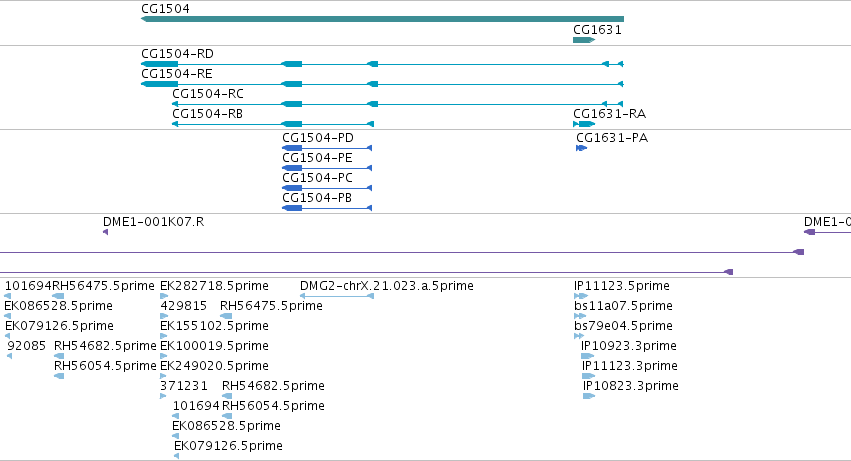Viewport: 851px width, 461px height.
Task: Select the RH54682.5prime label beside 92085
Action: coord(105,346)
